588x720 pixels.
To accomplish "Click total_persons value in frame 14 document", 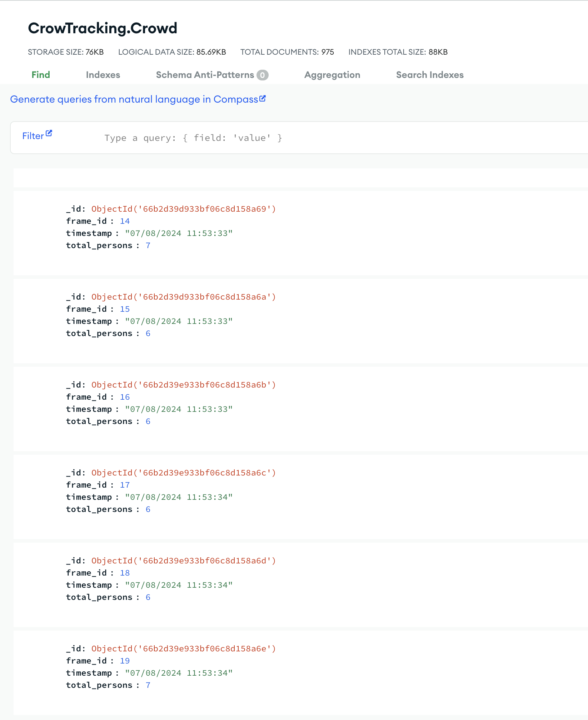I will click(148, 245).
